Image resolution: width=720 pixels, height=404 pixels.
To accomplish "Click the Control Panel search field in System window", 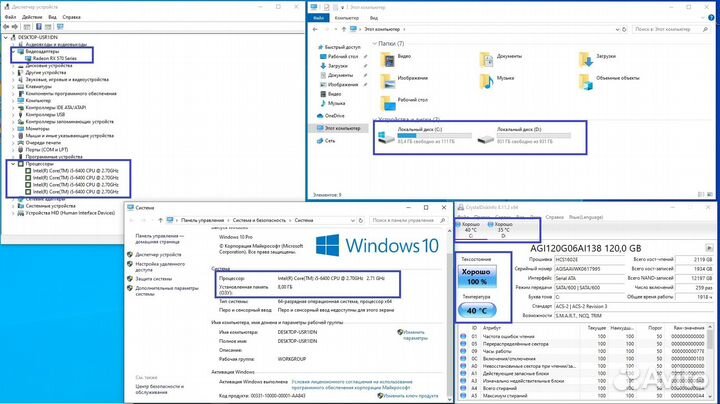I will pyautogui.click(x=408, y=220).
